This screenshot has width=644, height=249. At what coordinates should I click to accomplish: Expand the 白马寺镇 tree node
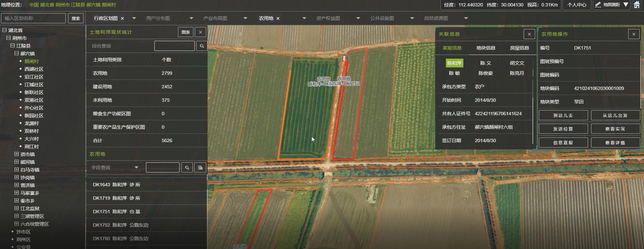point(16,170)
